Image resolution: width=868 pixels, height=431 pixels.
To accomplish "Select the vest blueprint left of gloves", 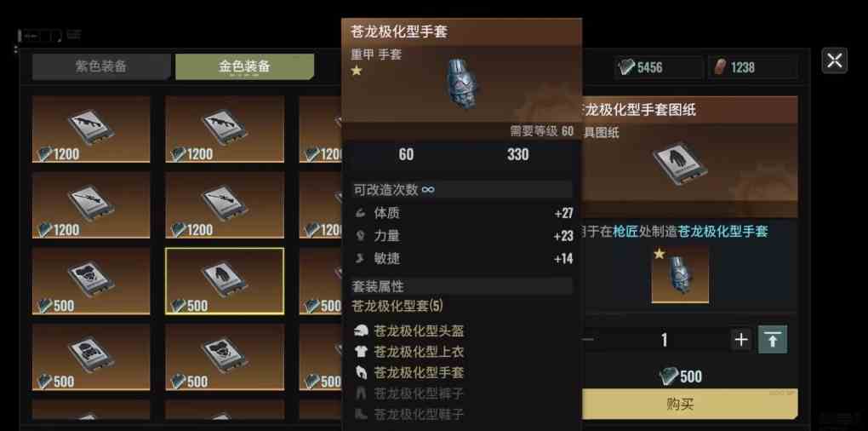I will 91,281.
